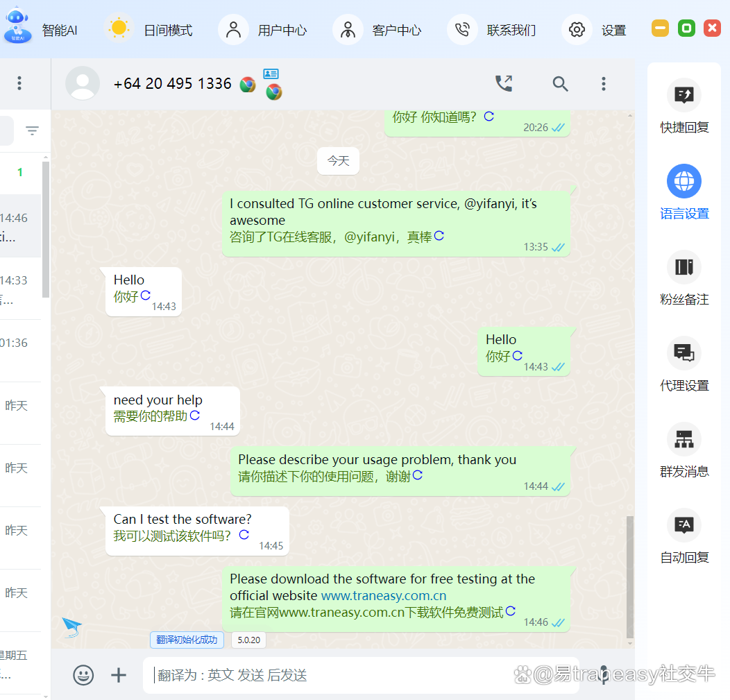The height and width of the screenshot is (700, 730).
Task: Retranslate the 你好 你知道嗎 message
Action: click(x=489, y=117)
